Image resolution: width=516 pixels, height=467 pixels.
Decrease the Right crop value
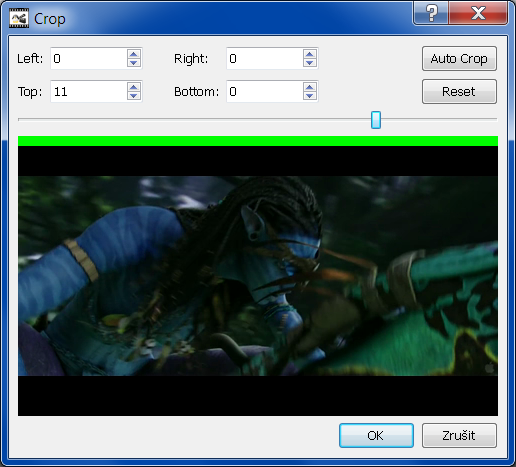pos(310,63)
